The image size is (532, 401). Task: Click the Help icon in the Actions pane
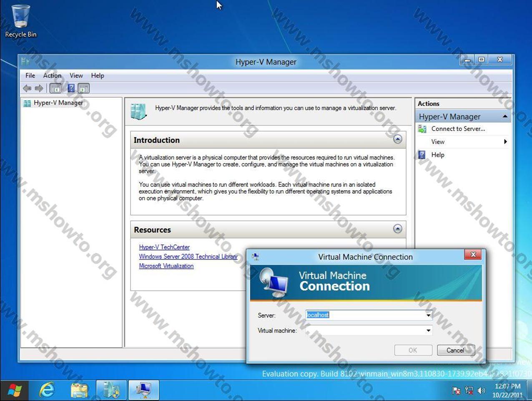(422, 155)
